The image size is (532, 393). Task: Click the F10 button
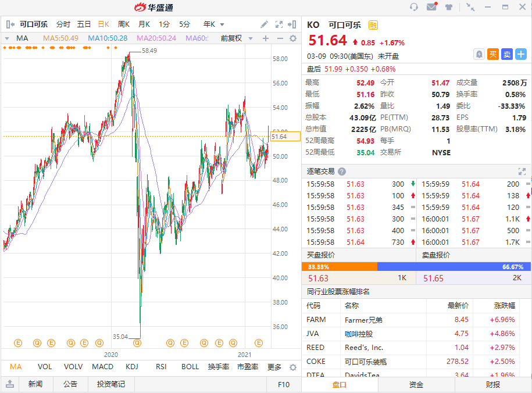[x=284, y=384]
